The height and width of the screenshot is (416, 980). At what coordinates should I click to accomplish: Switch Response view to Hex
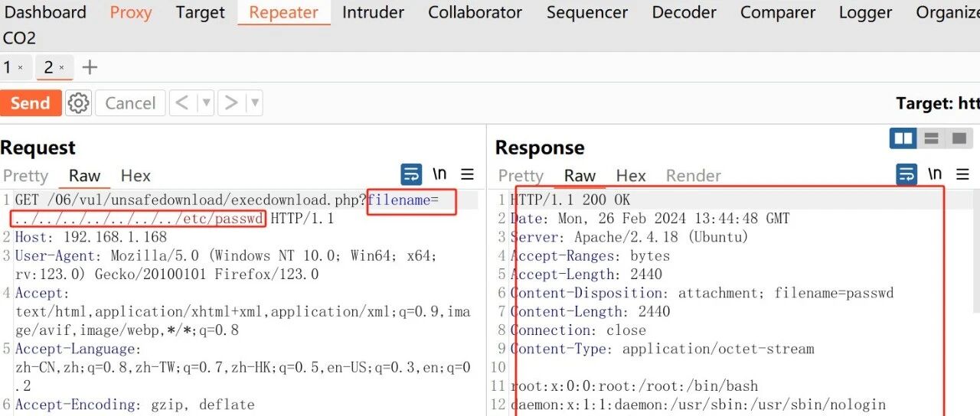click(631, 176)
